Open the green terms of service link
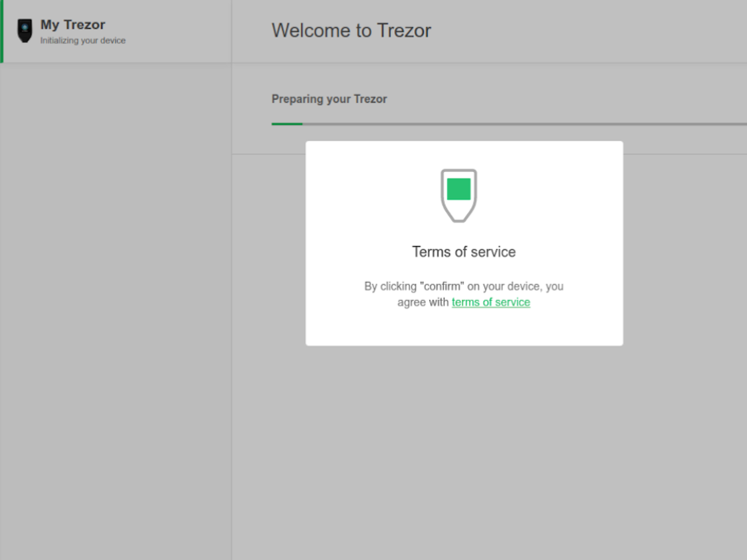The width and height of the screenshot is (747, 560). [x=491, y=302]
